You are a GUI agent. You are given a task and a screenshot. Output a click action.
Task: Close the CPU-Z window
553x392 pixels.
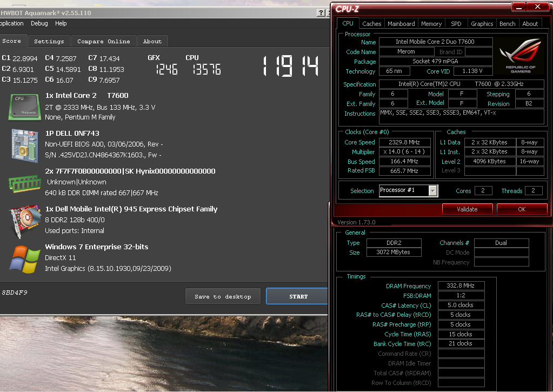click(x=537, y=6)
